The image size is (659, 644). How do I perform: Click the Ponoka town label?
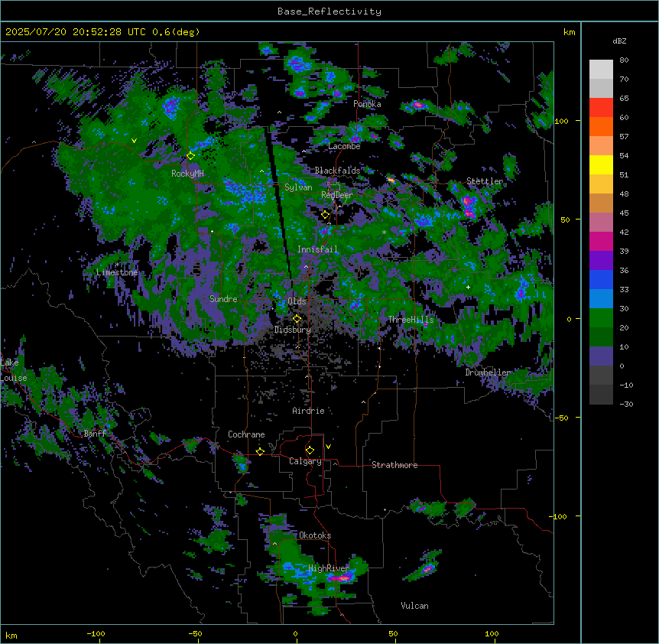367,104
